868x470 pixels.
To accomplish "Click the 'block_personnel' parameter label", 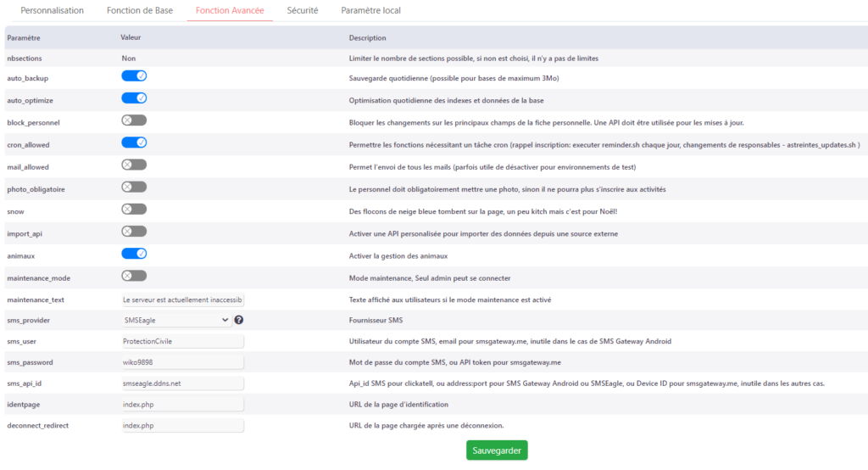I will pos(33,122).
